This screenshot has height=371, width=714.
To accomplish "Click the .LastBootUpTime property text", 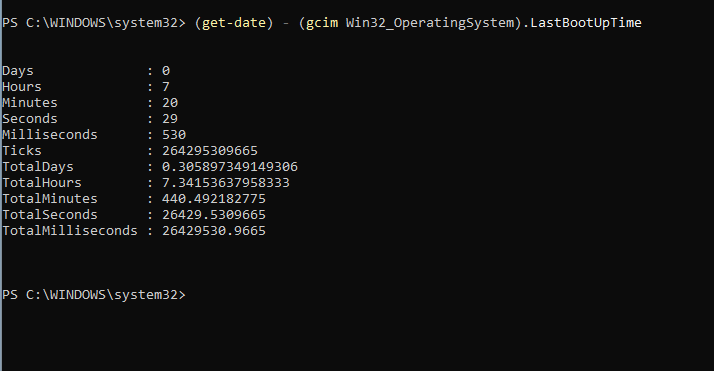I will coord(582,23).
